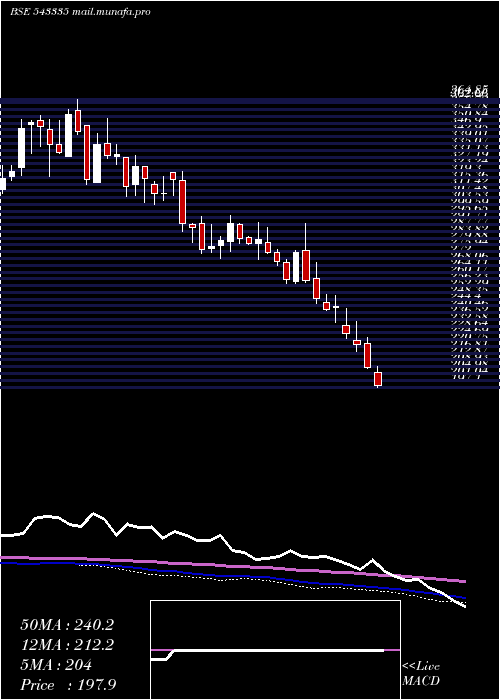
Task: Select the Price : 197.9 readout
Action: (70, 685)
